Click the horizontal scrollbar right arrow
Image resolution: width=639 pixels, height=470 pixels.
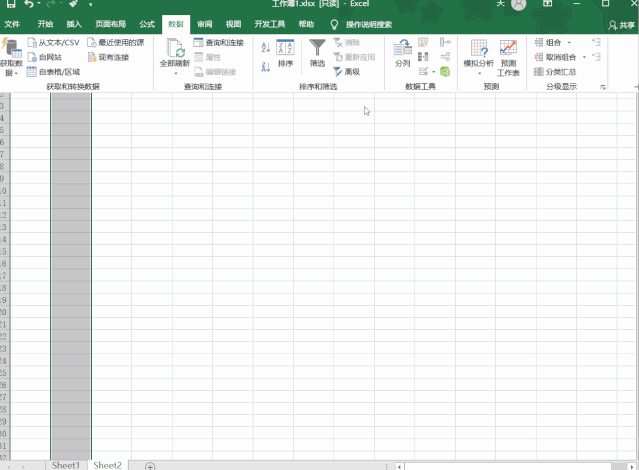pos(632,466)
